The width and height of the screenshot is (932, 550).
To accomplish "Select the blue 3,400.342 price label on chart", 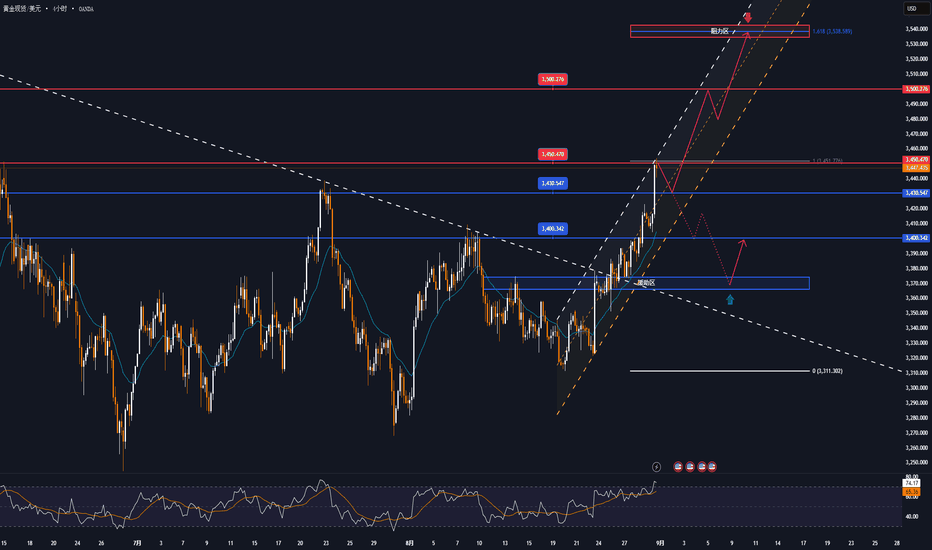I will click(x=553, y=228).
